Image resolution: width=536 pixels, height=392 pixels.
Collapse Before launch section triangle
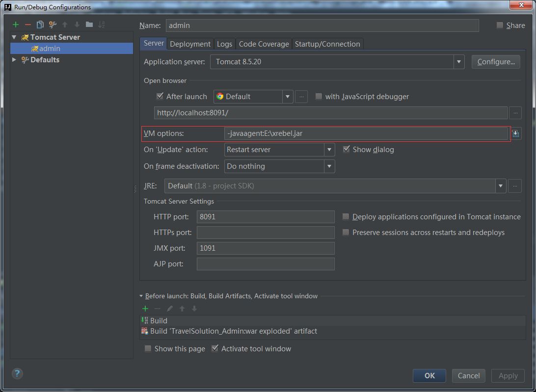141,296
